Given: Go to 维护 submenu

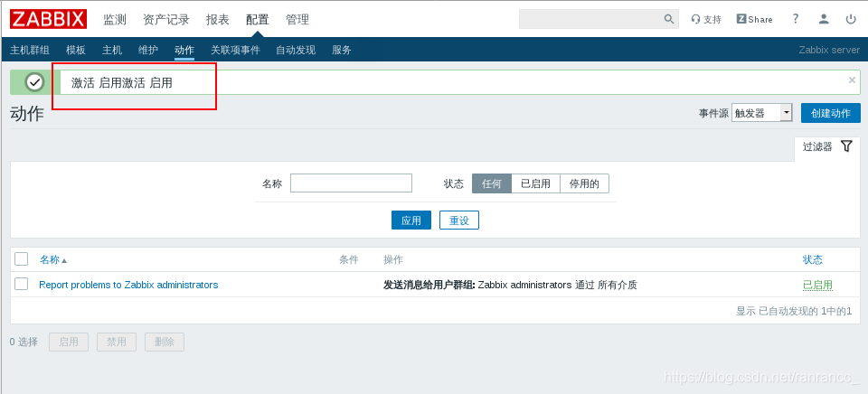Looking at the screenshot, I should 147,50.
